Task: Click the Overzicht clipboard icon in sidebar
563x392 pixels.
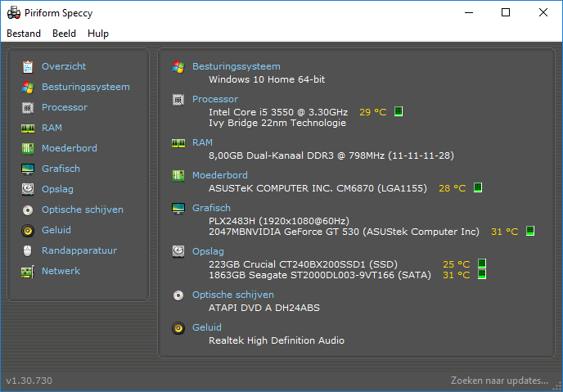Action: [x=28, y=67]
